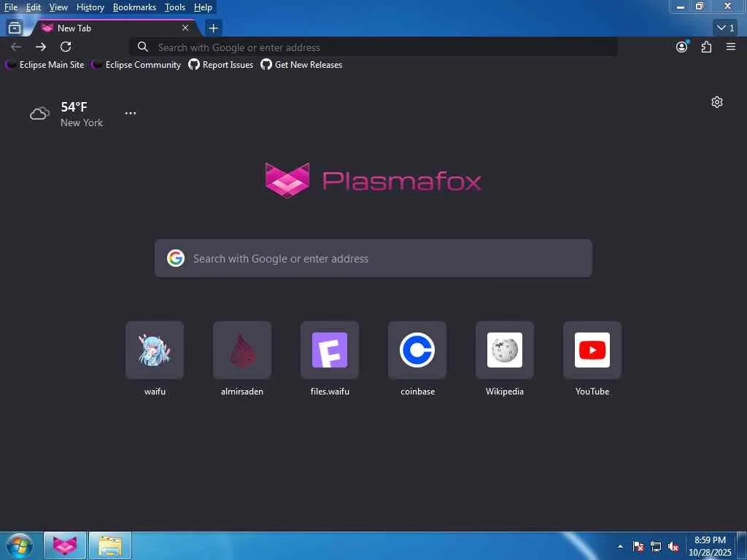This screenshot has width=747, height=560.
Task: Open the Bookmarks menu
Action: pyautogui.click(x=134, y=7)
